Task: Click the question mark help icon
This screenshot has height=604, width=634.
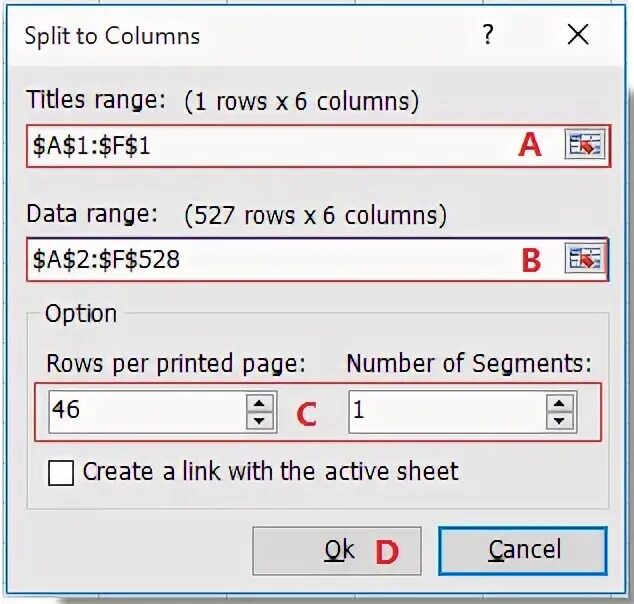Action: click(488, 36)
